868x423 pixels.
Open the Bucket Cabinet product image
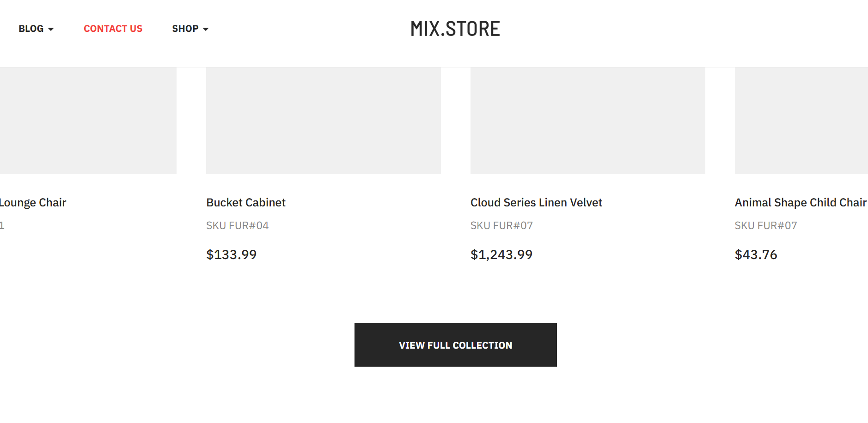[x=323, y=121]
